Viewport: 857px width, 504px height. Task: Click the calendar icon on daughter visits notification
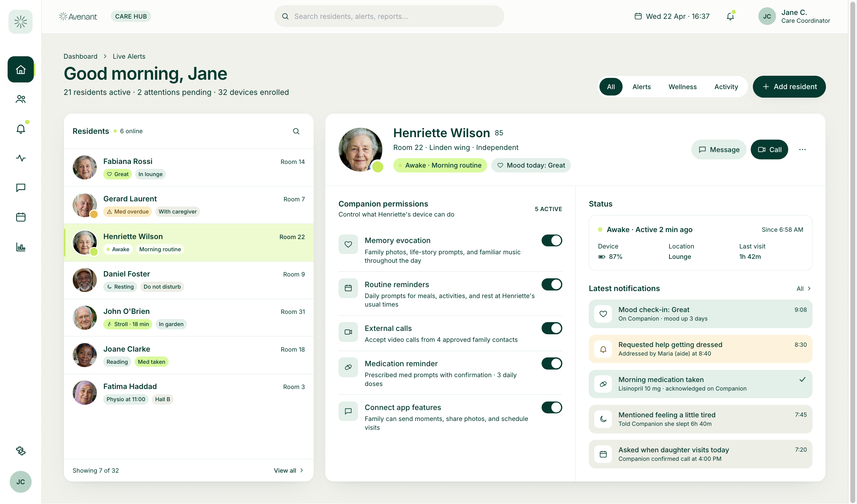point(603,454)
